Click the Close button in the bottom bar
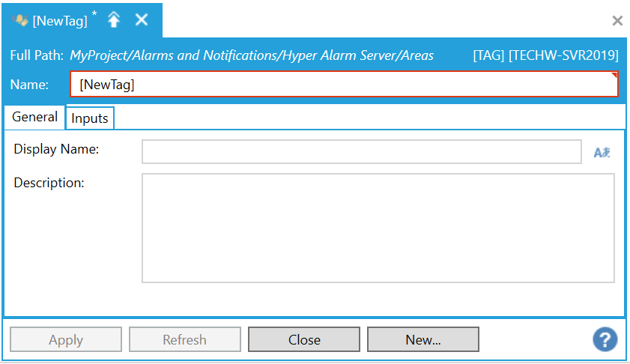Screen dimensions: 630x364 [304, 339]
